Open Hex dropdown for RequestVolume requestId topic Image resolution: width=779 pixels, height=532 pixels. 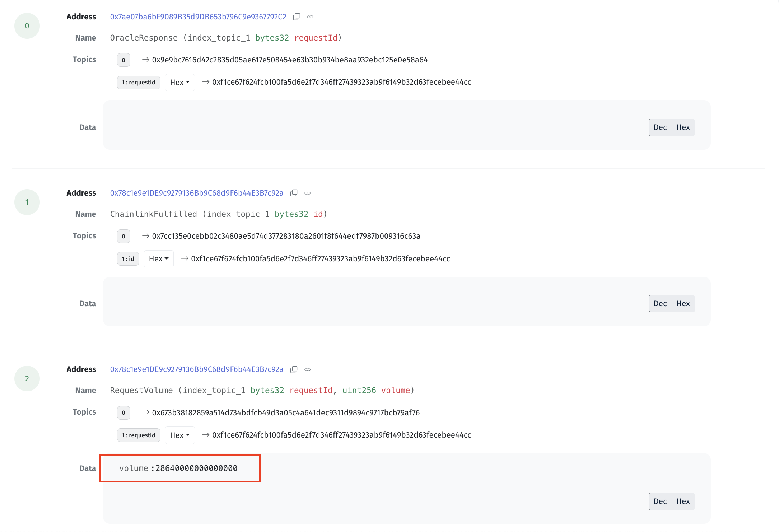pos(180,435)
